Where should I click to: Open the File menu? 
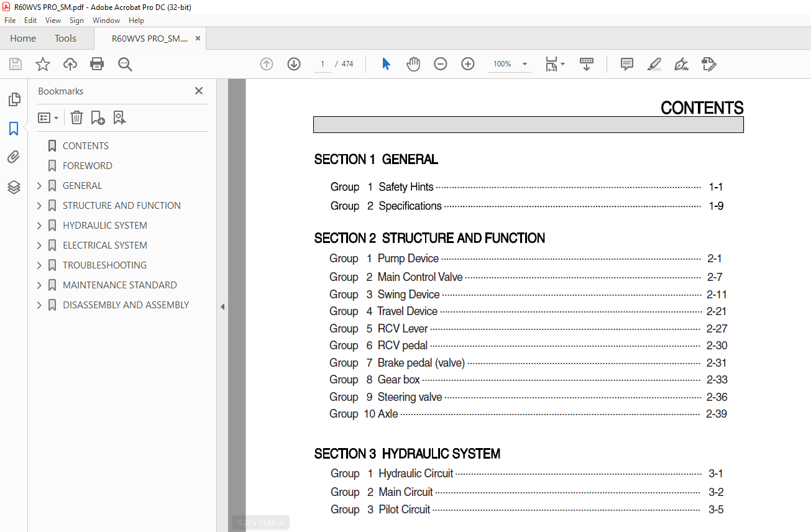(x=10, y=21)
